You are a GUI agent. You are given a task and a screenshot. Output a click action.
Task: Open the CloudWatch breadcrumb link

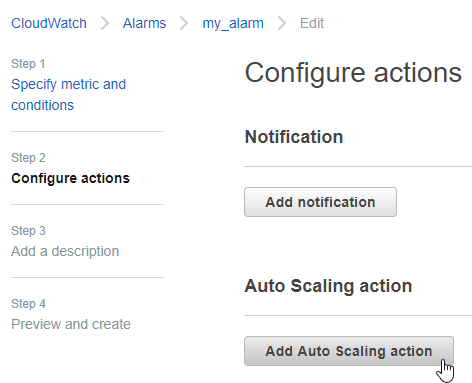tap(49, 23)
